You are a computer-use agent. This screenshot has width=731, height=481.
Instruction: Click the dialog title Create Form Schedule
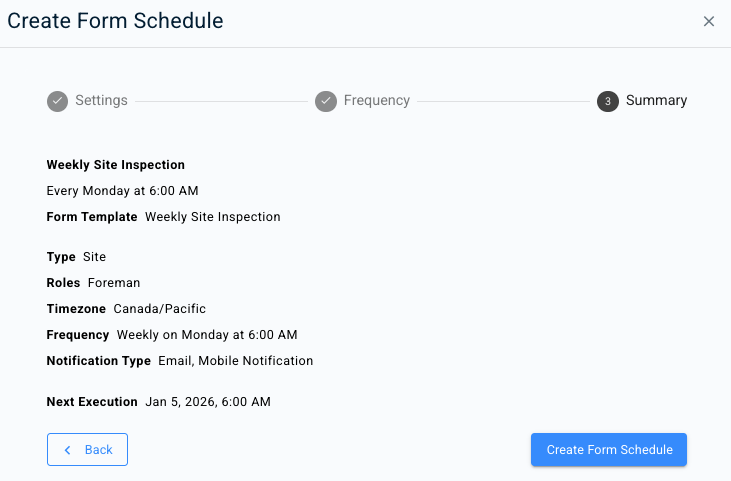click(x=116, y=21)
